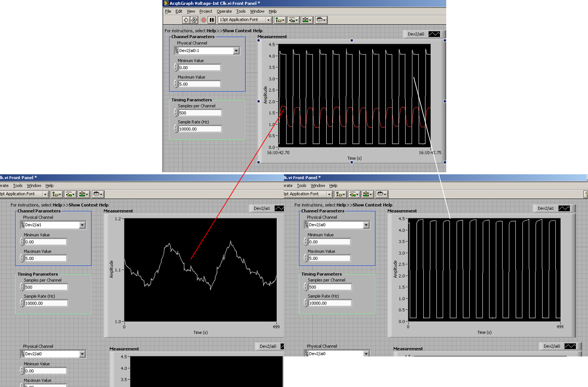
Task: Open Reorder tool in bottom-left window
Action: point(98,194)
